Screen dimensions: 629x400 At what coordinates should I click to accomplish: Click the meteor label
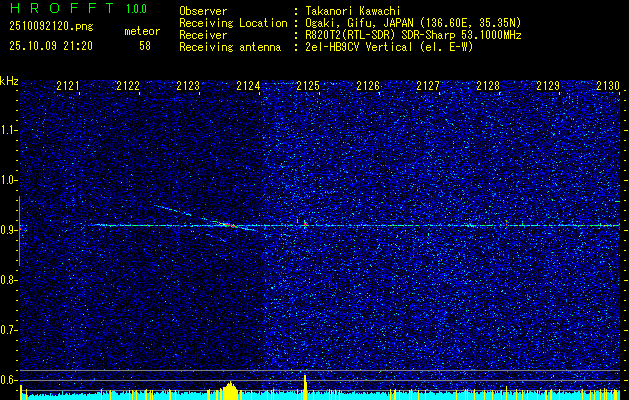(142, 31)
